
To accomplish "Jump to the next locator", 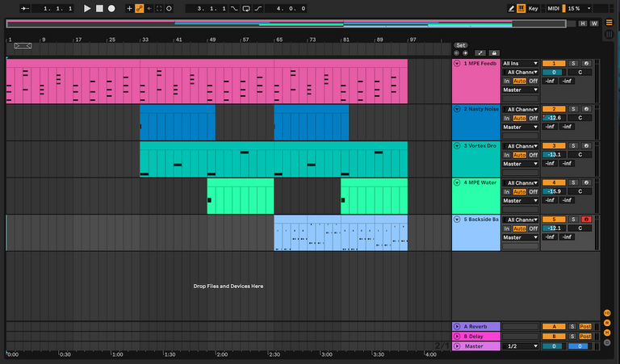I will click(465, 53).
